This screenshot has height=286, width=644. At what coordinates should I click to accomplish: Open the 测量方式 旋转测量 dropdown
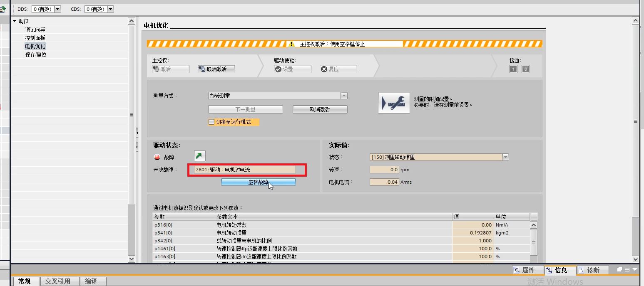point(343,96)
